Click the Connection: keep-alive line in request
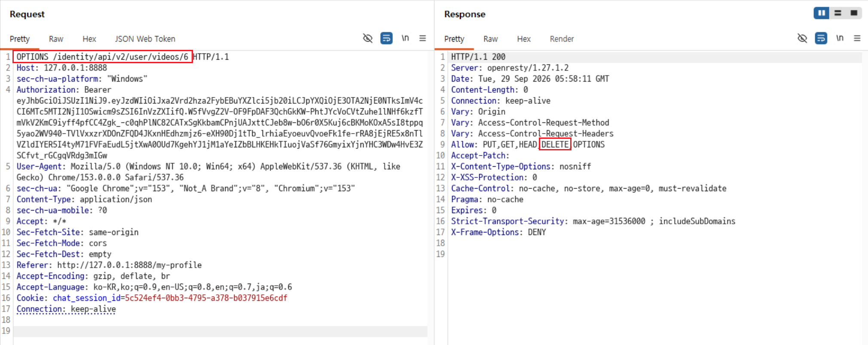 66,309
